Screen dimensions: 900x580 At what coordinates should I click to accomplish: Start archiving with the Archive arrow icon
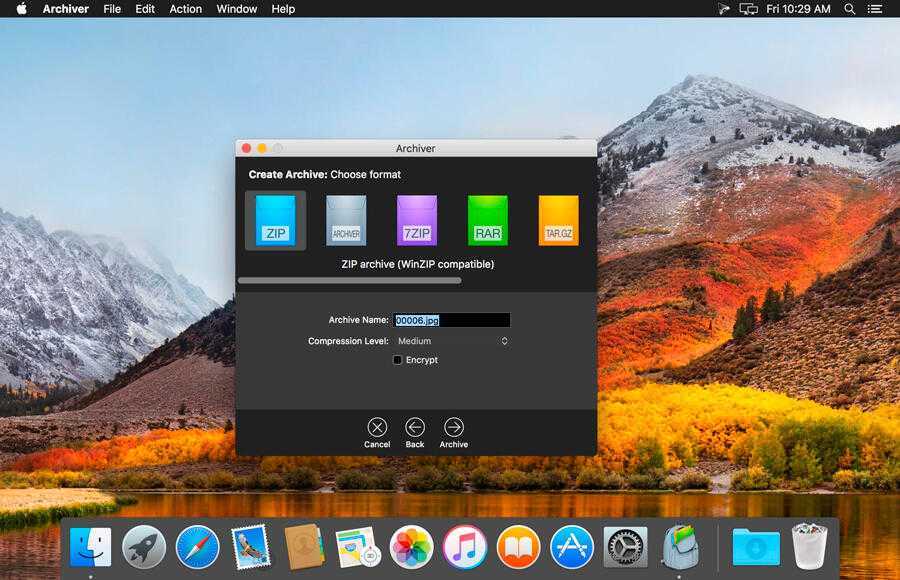(x=454, y=427)
